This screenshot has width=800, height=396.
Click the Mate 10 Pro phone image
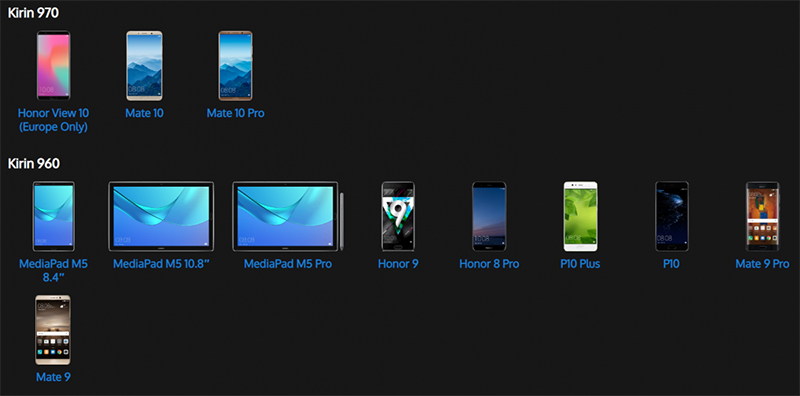pos(235,65)
